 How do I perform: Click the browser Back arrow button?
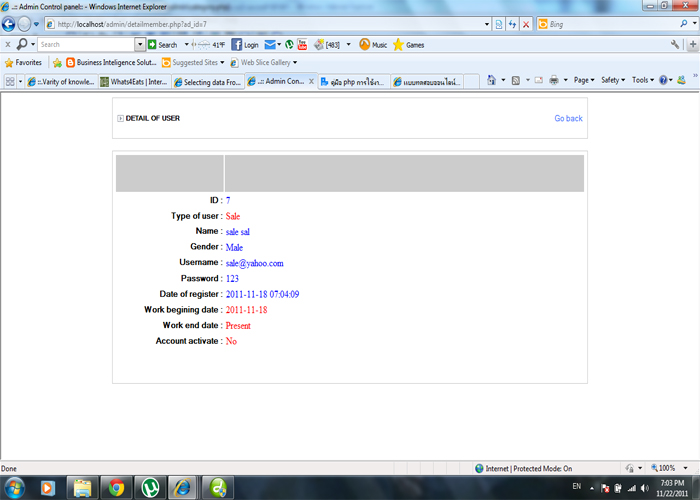point(8,24)
